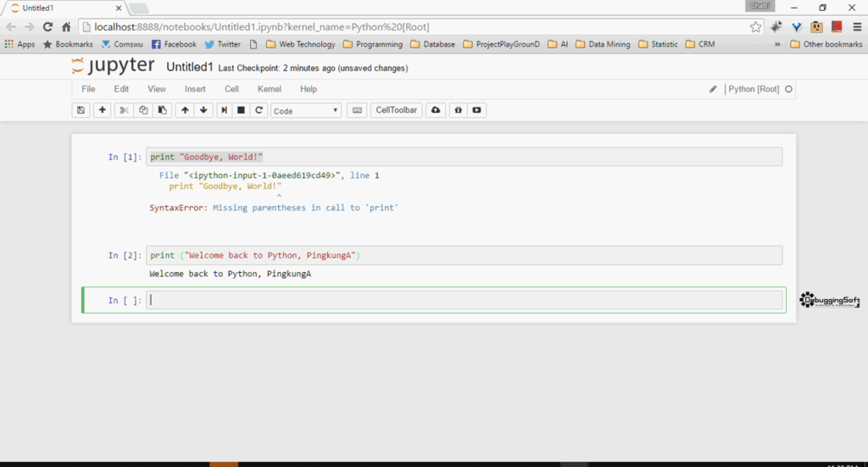Click the Last Checkpoint status text
Screen dimensions: 868x467
point(313,68)
